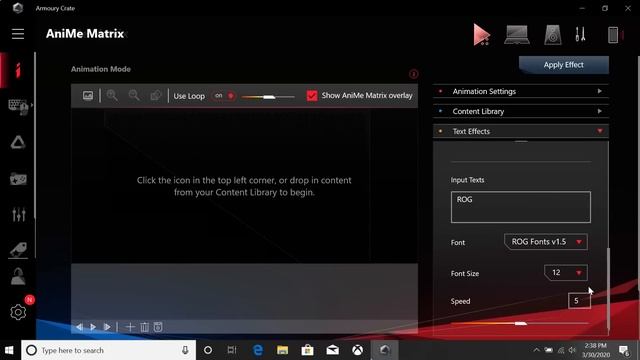The image size is (640, 360).
Task: Click the Windows Start button
Action: pyautogui.click(x=9, y=350)
